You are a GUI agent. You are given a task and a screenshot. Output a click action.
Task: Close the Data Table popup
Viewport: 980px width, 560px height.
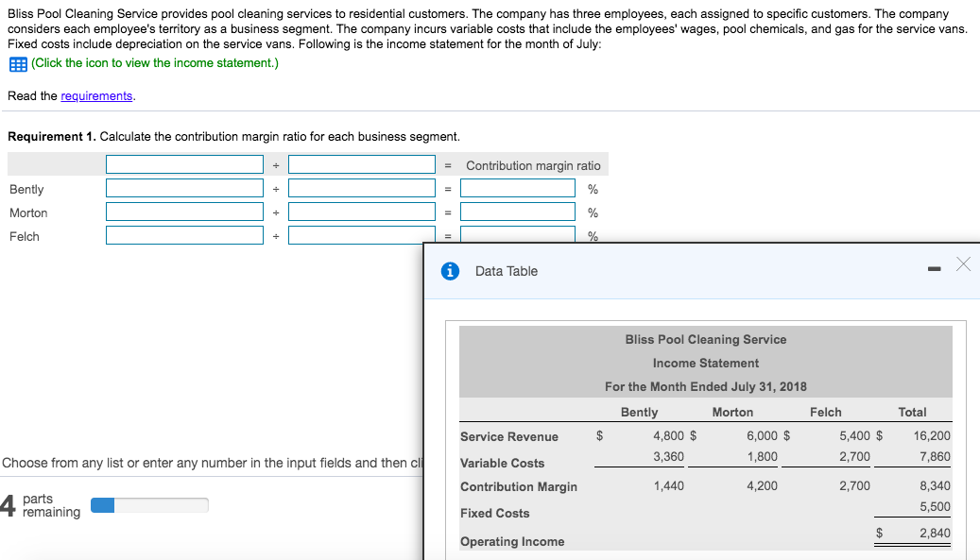tap(962, 264)
